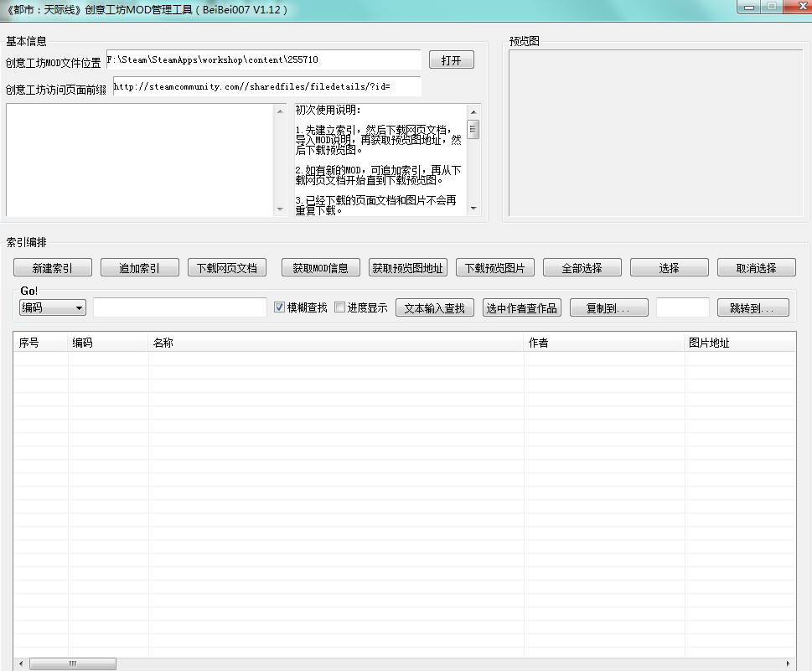Click 选中作者查作品 button
This screenshot has width=812, height=671.
[521, 307]
